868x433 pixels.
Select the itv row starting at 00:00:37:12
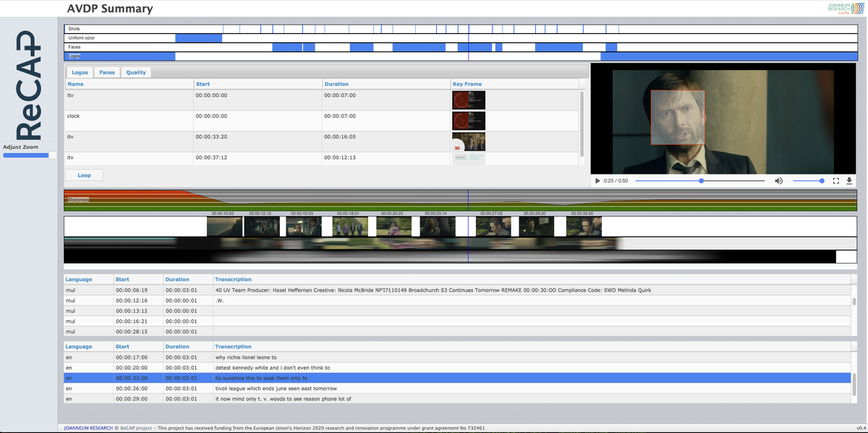323,158
